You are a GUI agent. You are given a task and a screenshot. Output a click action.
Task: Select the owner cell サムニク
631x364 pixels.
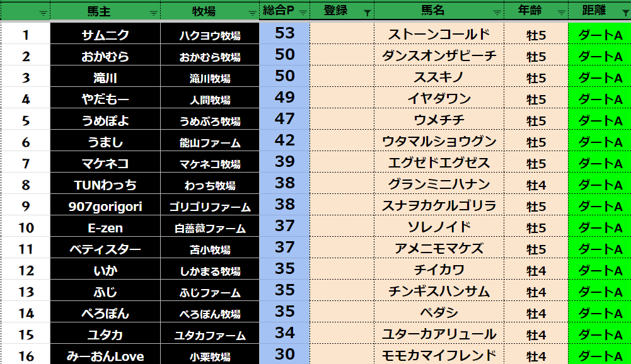(x=105, y=35)
